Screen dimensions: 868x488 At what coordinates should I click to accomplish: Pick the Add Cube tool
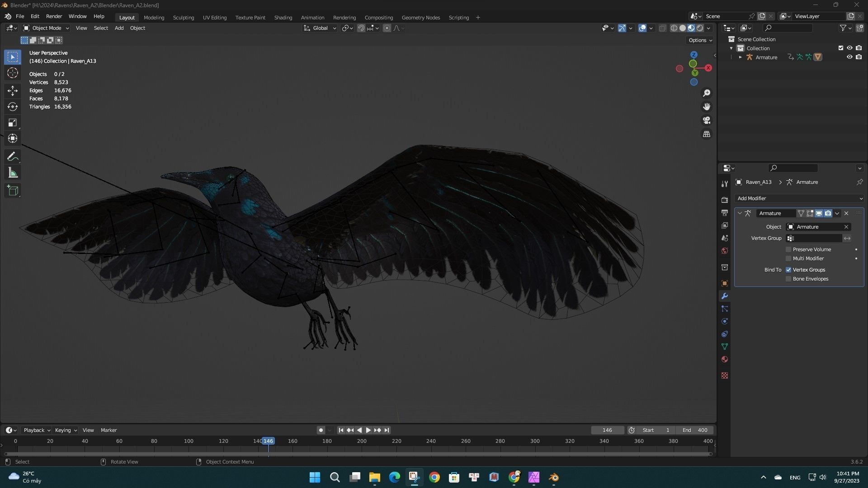13,191
